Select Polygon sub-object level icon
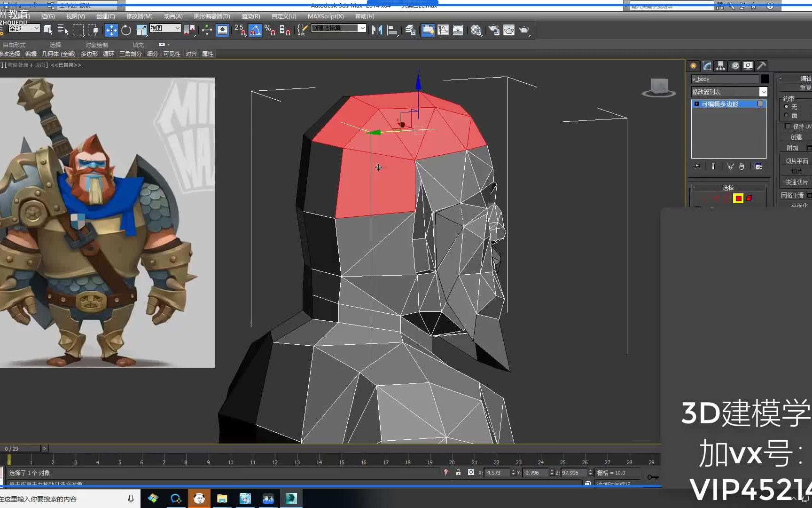 [x=738, y=198]
